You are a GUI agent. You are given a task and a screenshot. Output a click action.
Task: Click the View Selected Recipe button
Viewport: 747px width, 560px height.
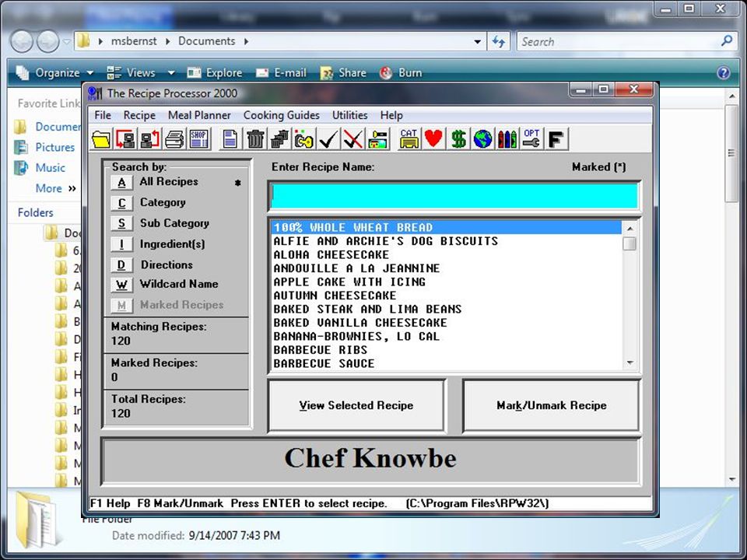(x=357, y=405)
